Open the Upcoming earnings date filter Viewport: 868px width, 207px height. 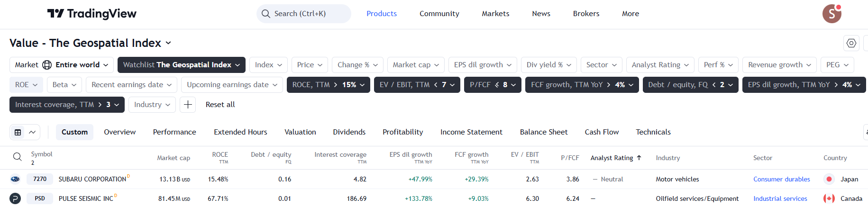[x=232, y=85]
